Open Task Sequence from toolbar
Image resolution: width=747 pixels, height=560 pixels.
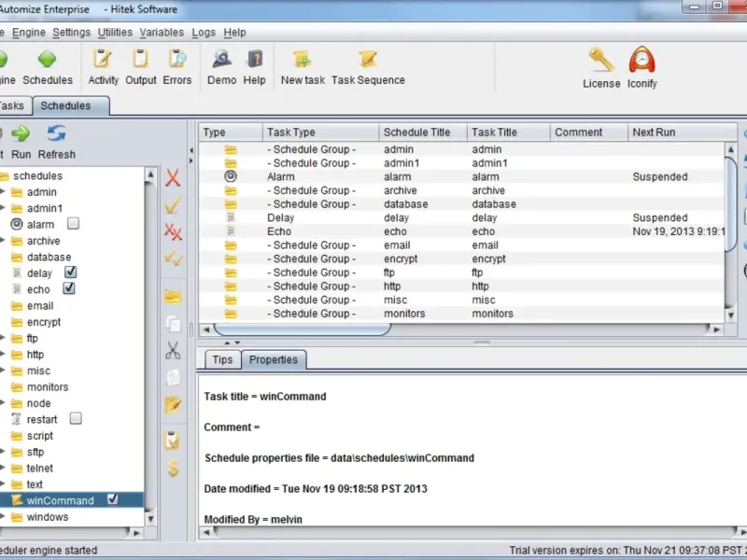368,60
